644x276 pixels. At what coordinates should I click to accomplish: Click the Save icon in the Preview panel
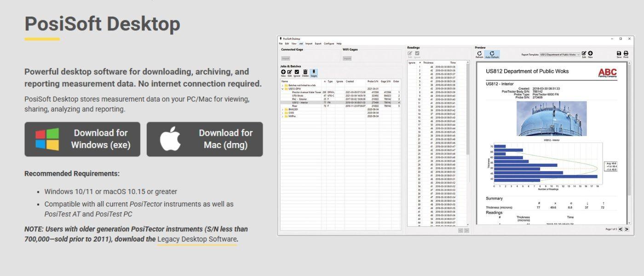pyautogui.click(x=619, y=53)
